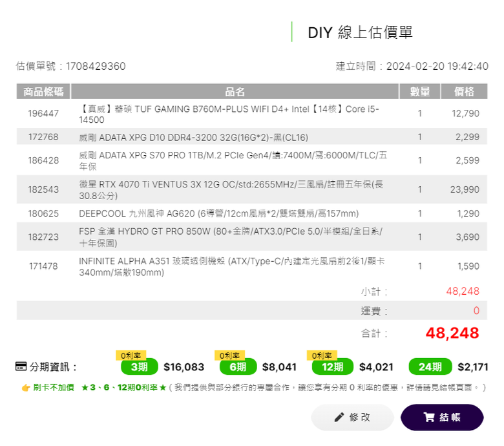The height and width of the screenshot is (446, 504).
Task: Click product code 172768
Action: point(43,137)
